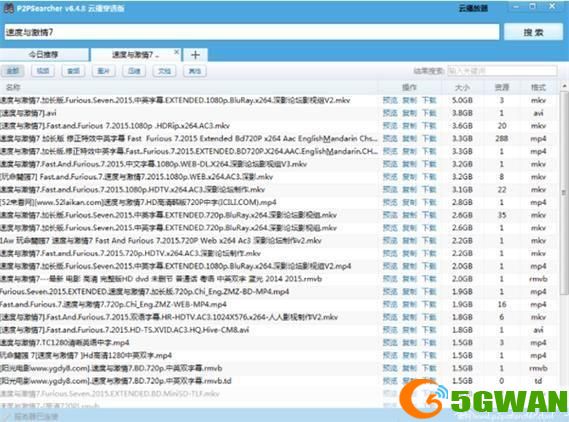
Task: Click 预览 for the 2.8GB 52laikan mp4 result
Action: 390,202
